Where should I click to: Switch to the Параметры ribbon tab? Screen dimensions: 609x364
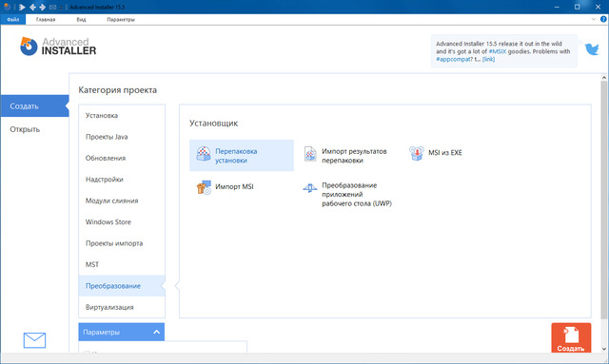point(121,19)
